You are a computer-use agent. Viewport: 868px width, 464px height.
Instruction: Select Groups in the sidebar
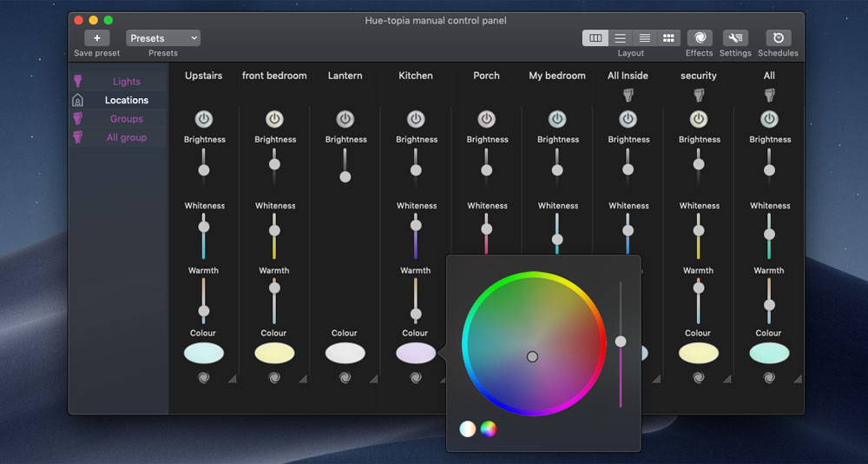coord(126,119)
